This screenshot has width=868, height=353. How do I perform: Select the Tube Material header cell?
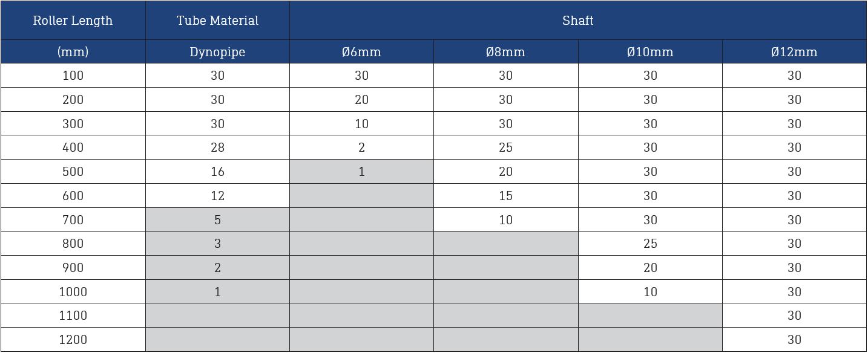[x=217, y=21]
